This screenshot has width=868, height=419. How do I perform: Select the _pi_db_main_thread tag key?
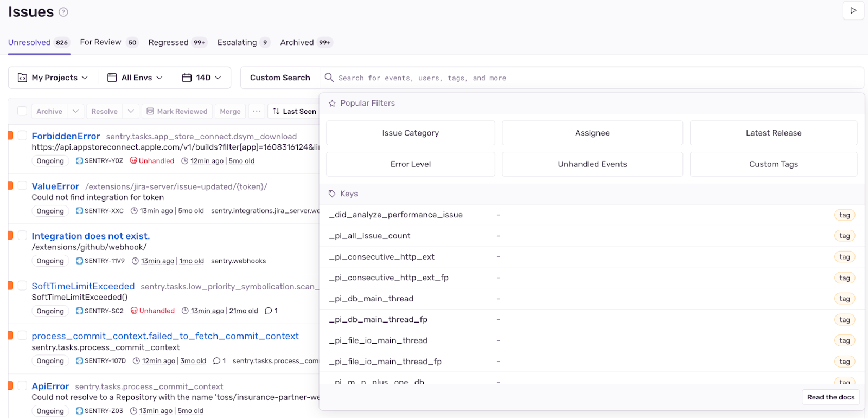click(592, 299)
